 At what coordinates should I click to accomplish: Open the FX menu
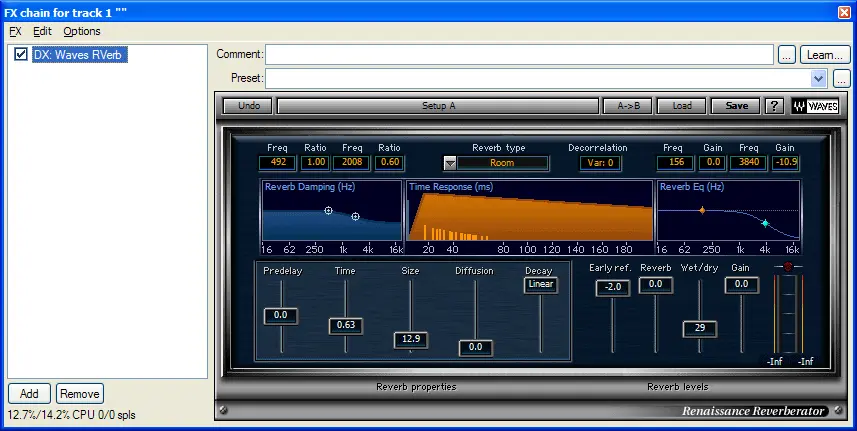15,31
